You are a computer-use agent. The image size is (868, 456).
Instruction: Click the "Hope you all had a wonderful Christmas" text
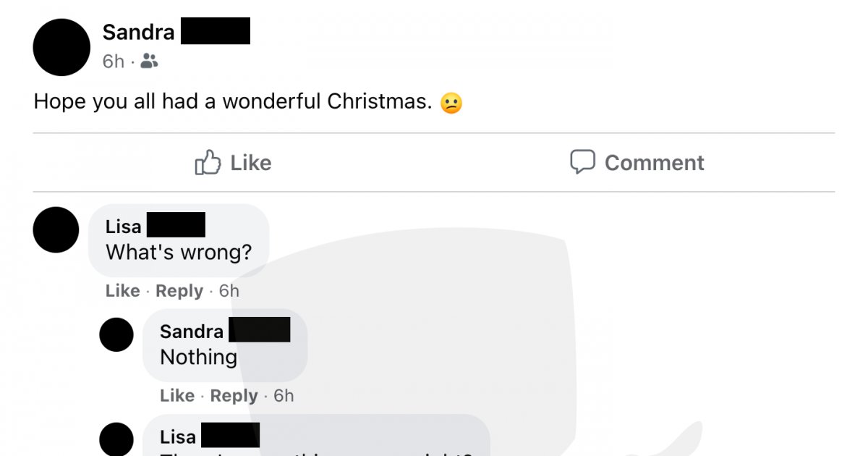click(x=232, y=101)
